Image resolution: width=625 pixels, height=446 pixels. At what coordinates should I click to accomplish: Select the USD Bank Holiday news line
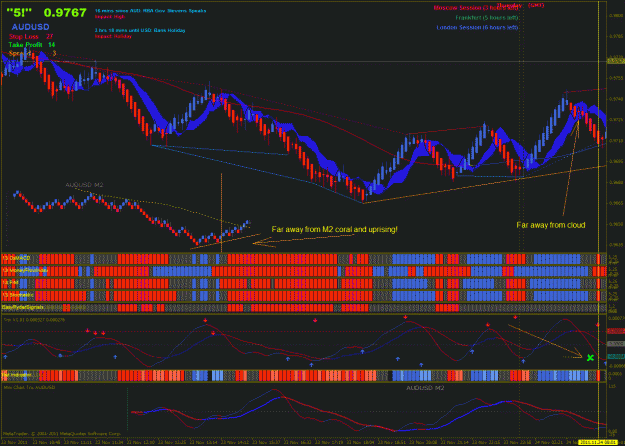click(x=140, y=30)
